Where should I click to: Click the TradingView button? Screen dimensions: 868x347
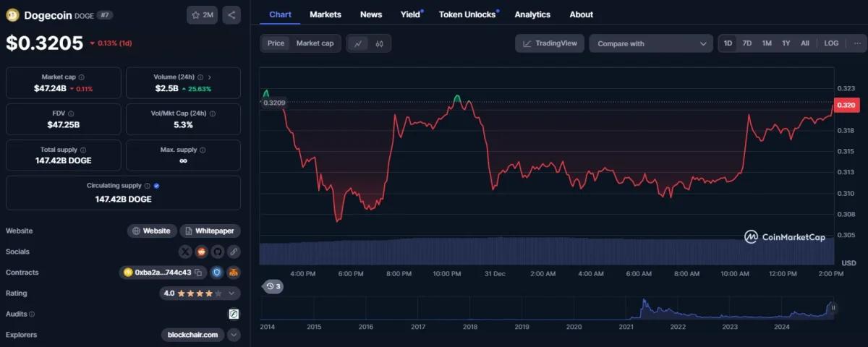(550, 43)
